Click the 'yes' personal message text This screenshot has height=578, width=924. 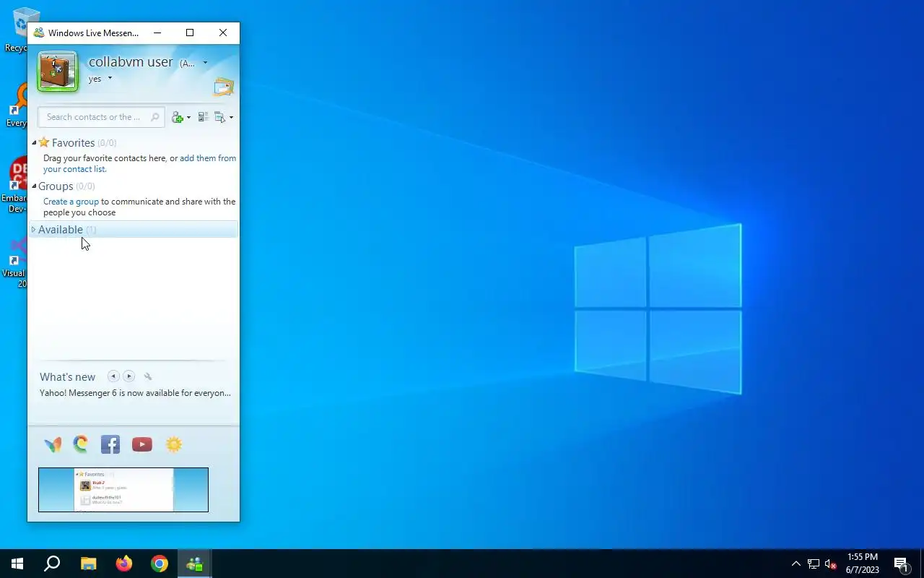pyautogui.click(x=95, y=79)
